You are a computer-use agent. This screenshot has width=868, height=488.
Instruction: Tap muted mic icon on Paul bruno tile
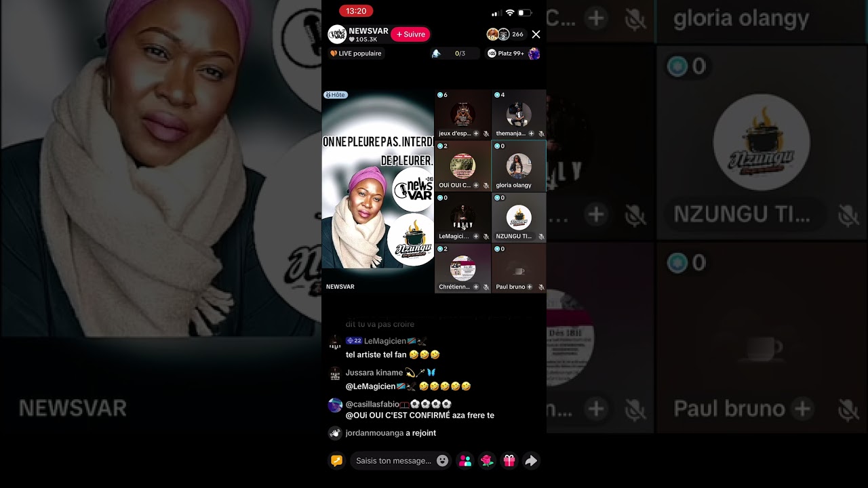tap(541, 287)
